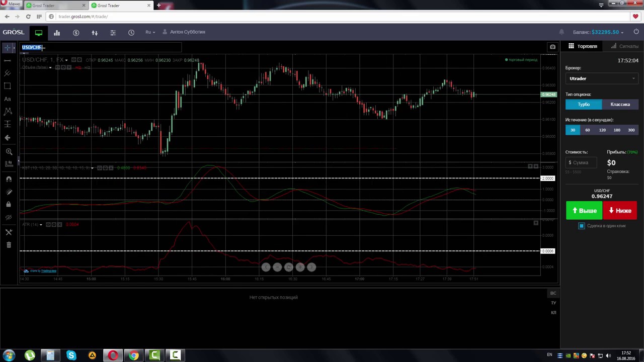Select the Классика option type
Screen dimensions: 644x362
(620, 105)
